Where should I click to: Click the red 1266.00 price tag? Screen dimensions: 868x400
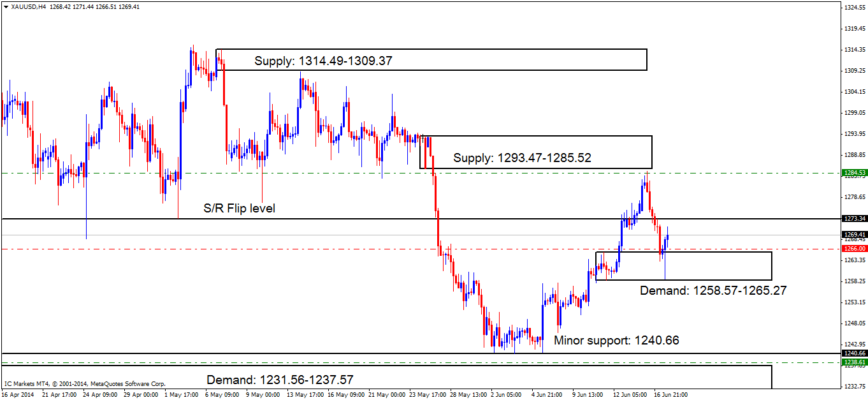(854, 248)
